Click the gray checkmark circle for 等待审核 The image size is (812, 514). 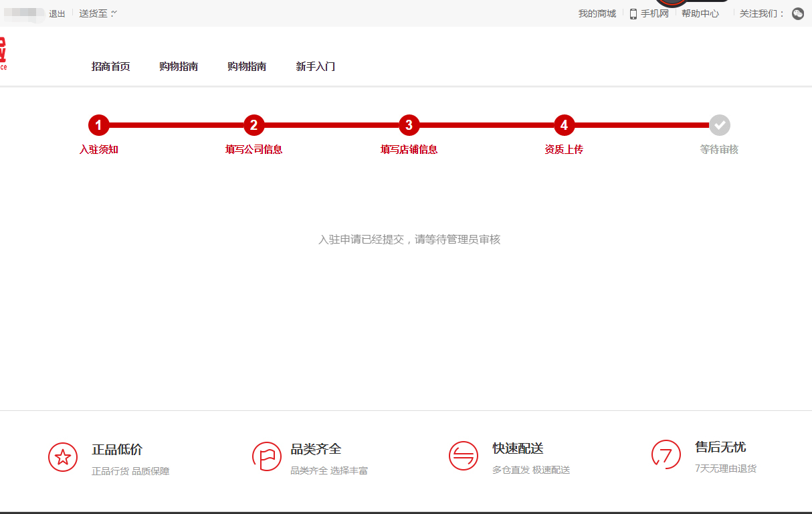click(x=720, y=125)
